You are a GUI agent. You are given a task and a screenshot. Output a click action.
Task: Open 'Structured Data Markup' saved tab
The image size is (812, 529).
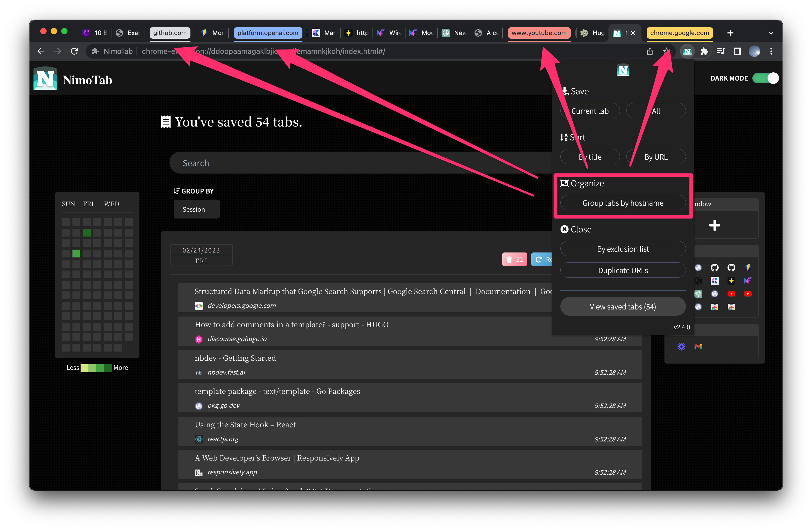[x=365, y=298]
